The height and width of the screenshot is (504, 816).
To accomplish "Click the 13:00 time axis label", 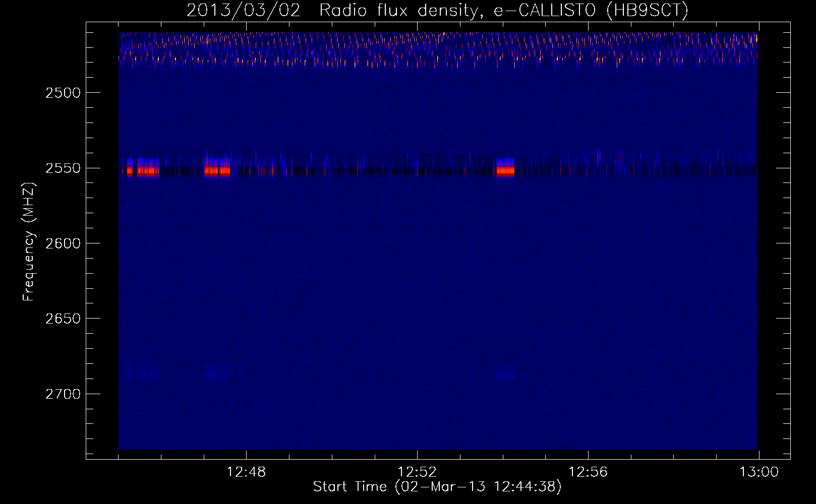I will [759, 472].
